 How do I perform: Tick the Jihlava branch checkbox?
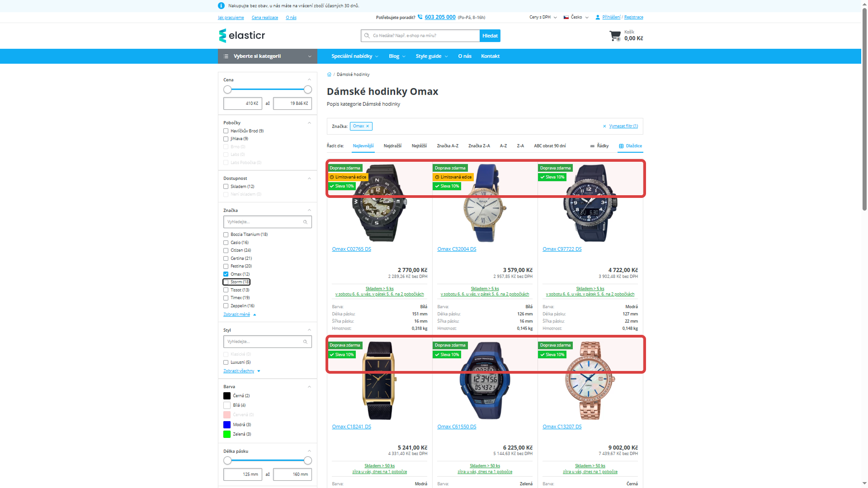pyautogui.click(x=226, y=139)
